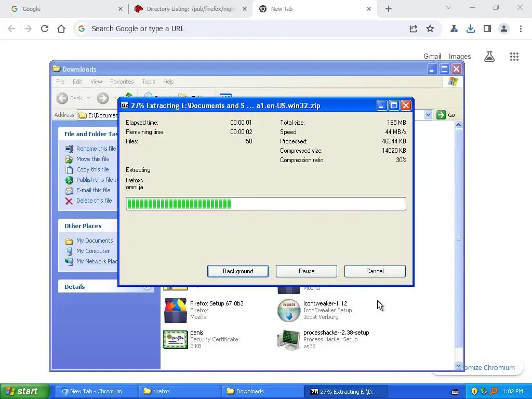Open Favorites menu in Downloads window
Viewport: 532px width, 399px height.
tap(122, 82)
